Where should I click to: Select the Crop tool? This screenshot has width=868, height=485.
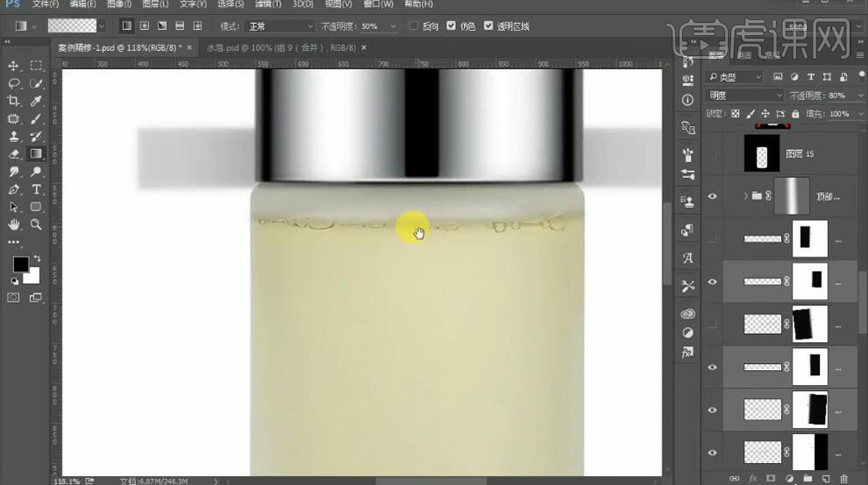click(x=13, y=102)
